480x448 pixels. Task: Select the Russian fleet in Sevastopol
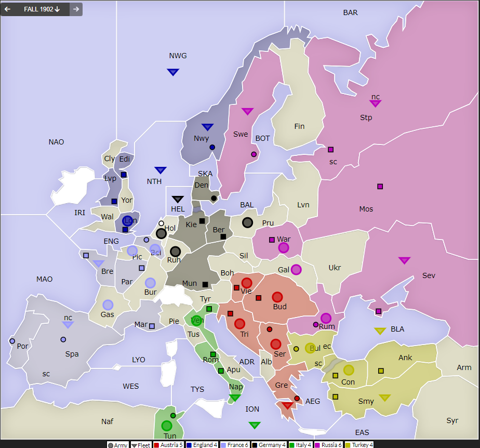tap(404, 260)
